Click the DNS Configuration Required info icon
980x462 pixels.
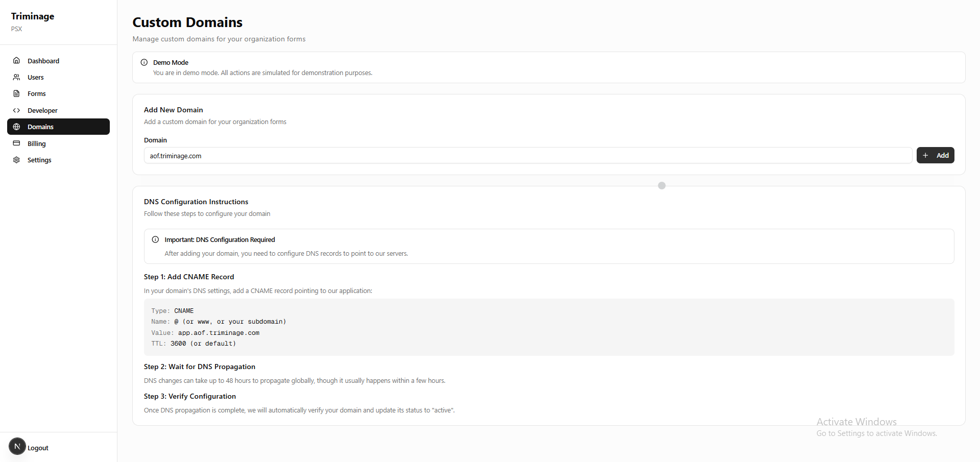coord(155,239)
